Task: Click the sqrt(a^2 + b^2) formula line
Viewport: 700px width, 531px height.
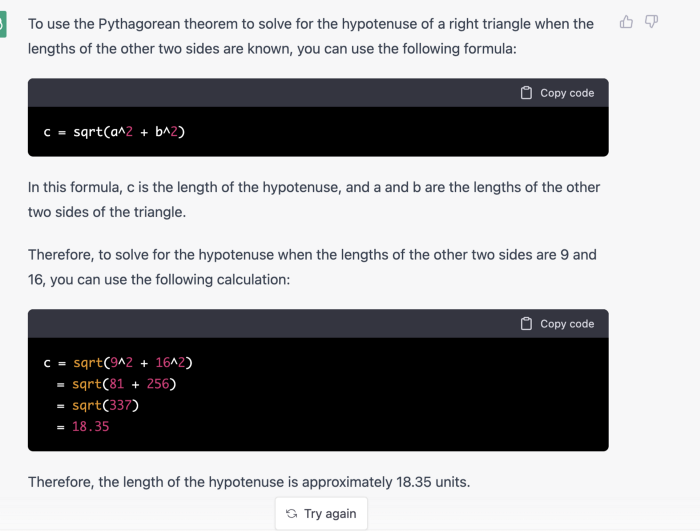Action: coord(114,132)
